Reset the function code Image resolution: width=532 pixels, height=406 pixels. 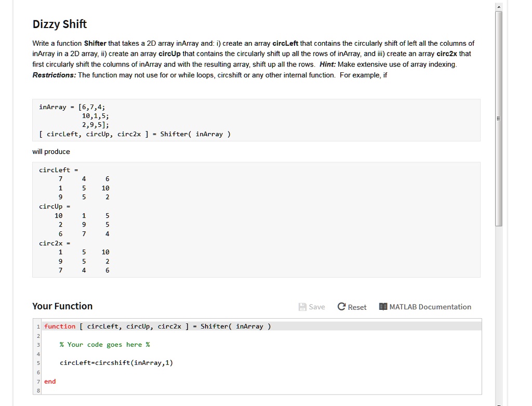pyautogui.click(x=352, y=307)
